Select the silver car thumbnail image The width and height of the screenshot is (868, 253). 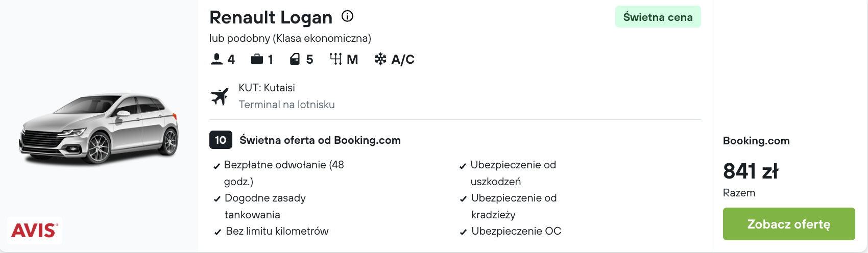click(99, 129)
